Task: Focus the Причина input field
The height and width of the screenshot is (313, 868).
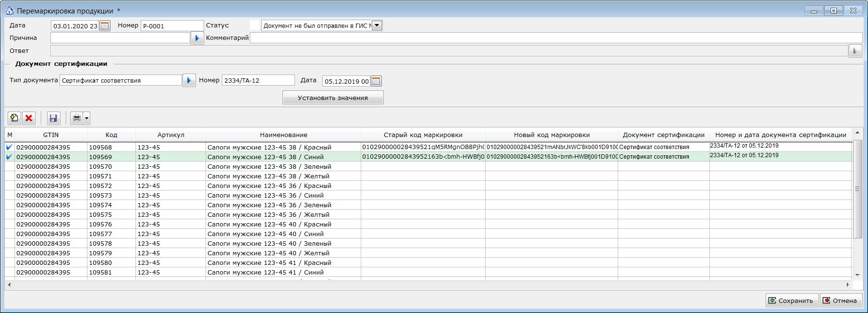Action: coord(120,38)
